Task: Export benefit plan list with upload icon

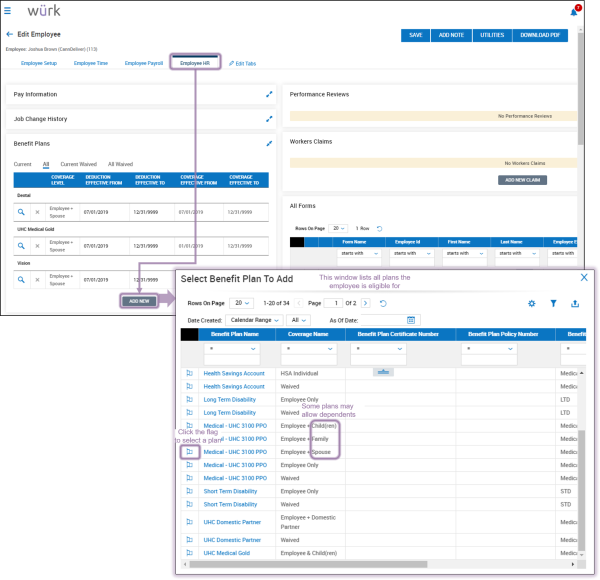Action: [575, 303]
